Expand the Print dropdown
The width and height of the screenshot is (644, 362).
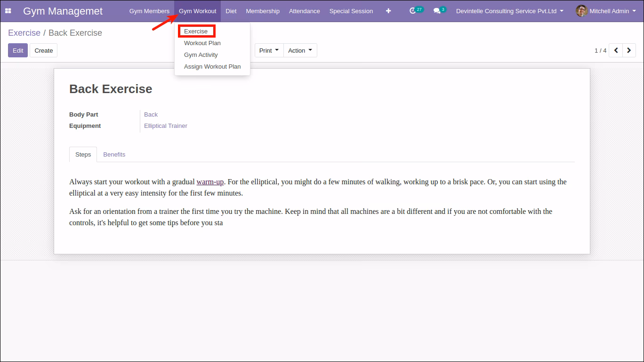269,50
